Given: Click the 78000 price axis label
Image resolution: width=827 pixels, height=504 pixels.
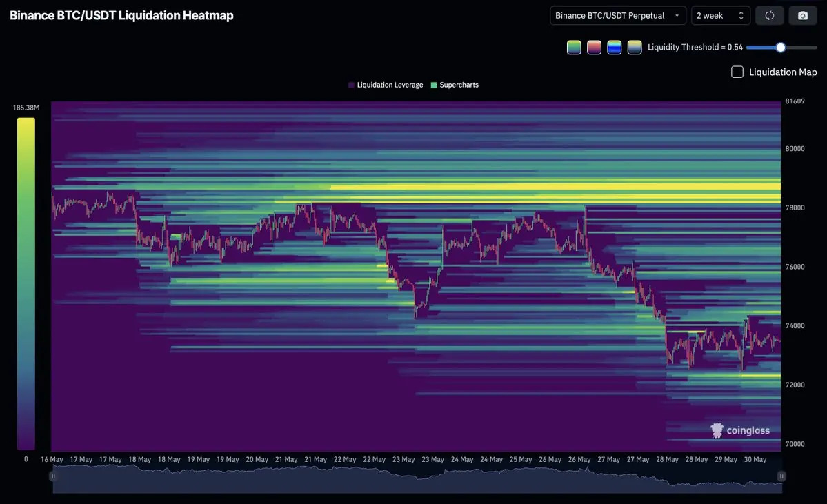Looking at the screenshot, I should pos(795,208).
